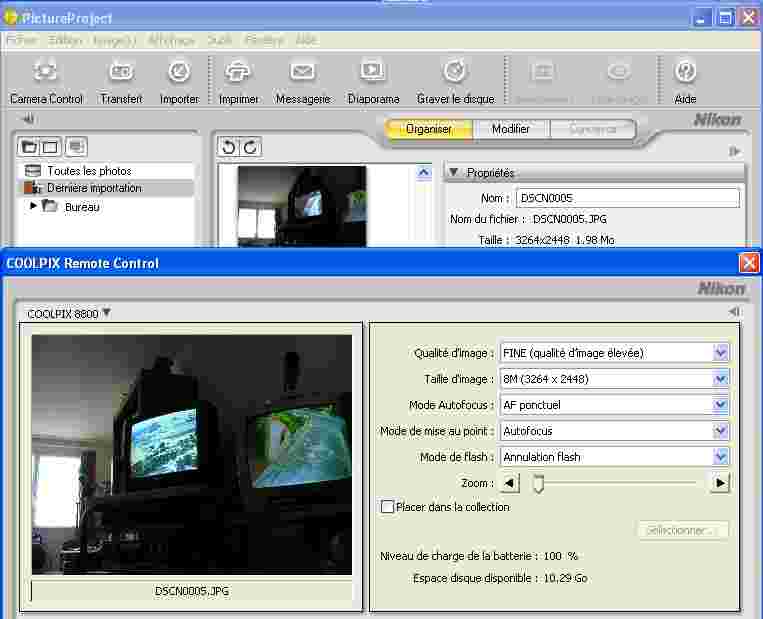The width and height of the screenshot is (763, 619).
Task: Collapse the Remote Control settings pane arrow
Action: pyautogui.click(x=735, y=311)
